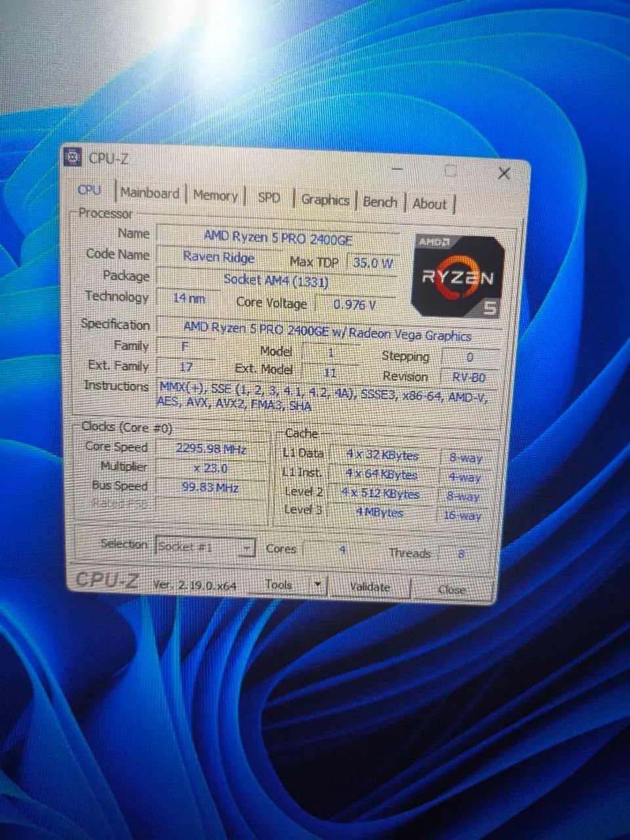Click the Ext. Family value 17
This screenshot has height=840, width=630.
(x=186, y=366)
